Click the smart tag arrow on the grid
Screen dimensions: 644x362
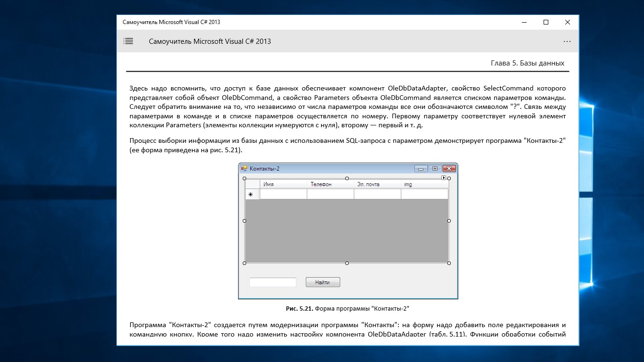click(x=444, y=178)
